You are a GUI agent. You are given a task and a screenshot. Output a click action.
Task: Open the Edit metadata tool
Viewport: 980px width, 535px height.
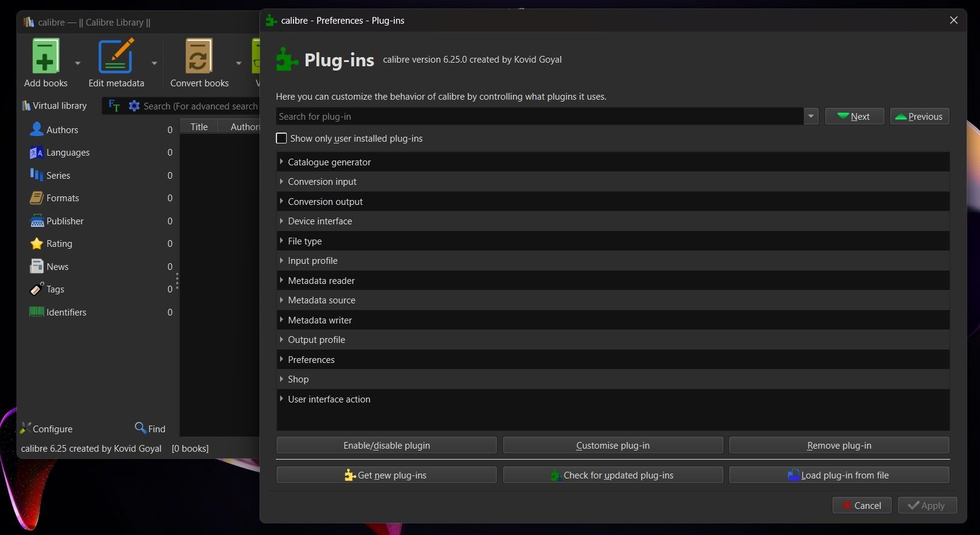point(116,57)
